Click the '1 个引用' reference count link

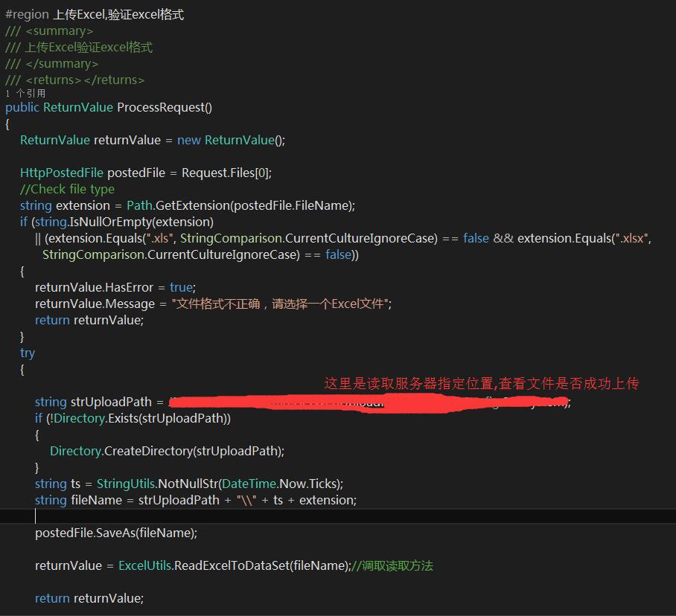(25, 93)
